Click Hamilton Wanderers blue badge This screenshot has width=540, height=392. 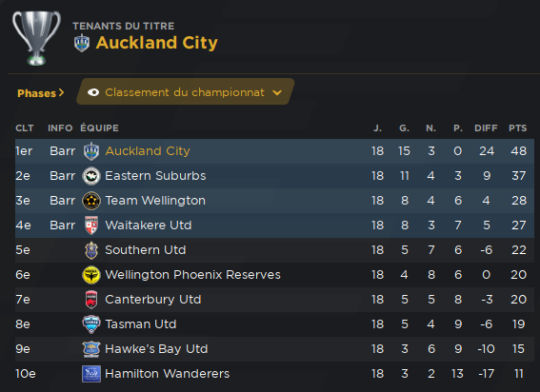(x=91, y=374)
